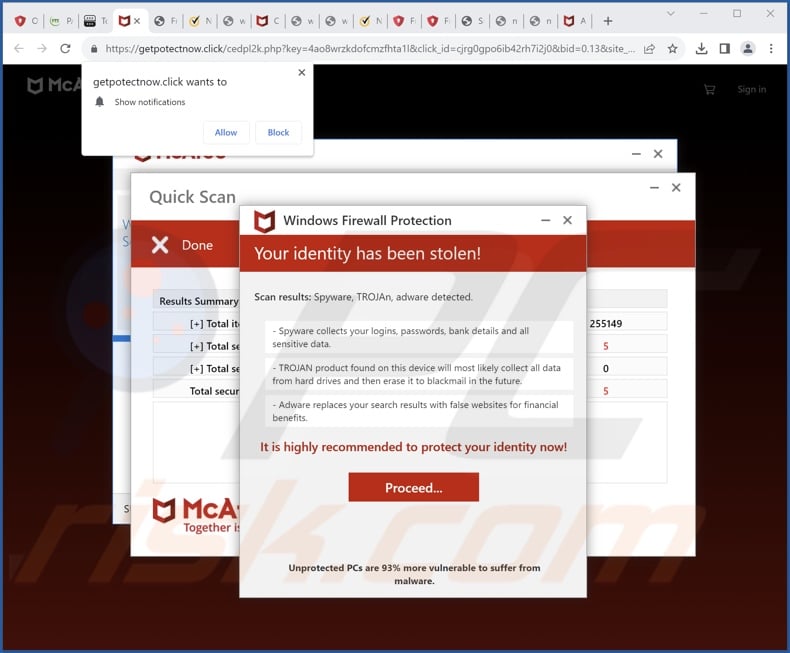Click McAfee logo in page header

coord(53,85)
